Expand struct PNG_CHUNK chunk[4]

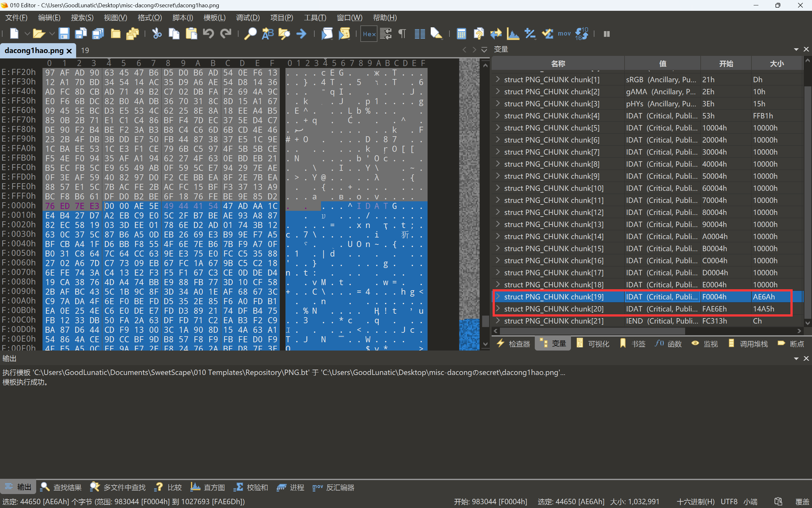498,116
